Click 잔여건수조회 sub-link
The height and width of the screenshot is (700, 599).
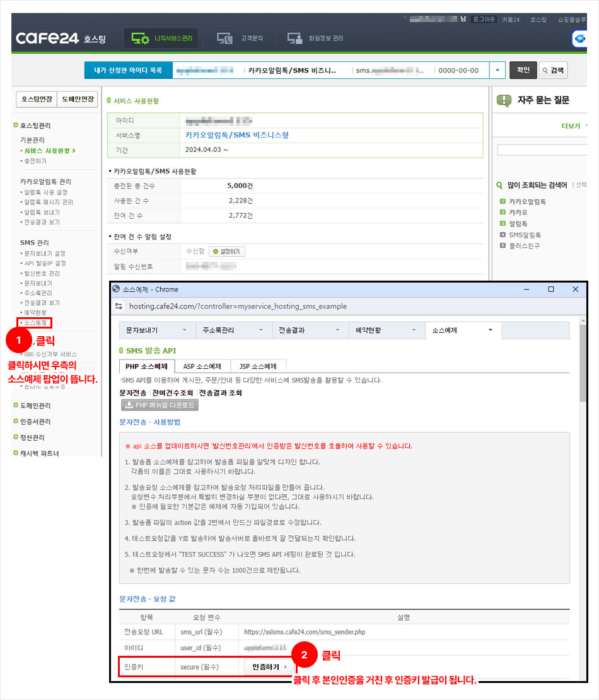[x=172, y=393]
